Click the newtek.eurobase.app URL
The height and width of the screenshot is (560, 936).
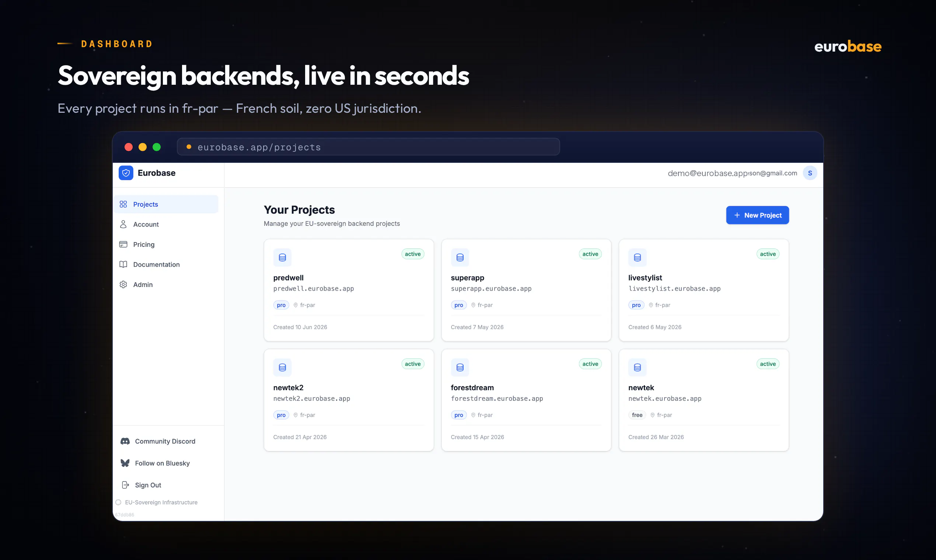coord(665,399)
